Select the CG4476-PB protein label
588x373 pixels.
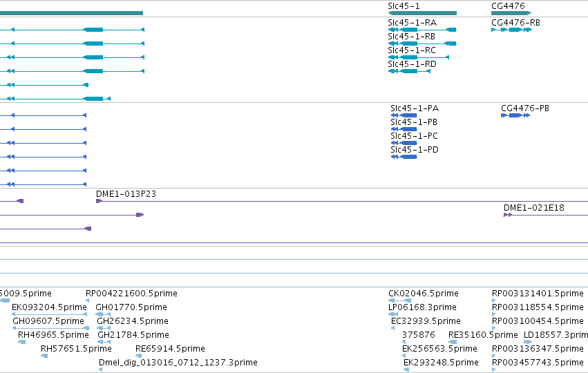pyautogui.click(x=525, y=108)
